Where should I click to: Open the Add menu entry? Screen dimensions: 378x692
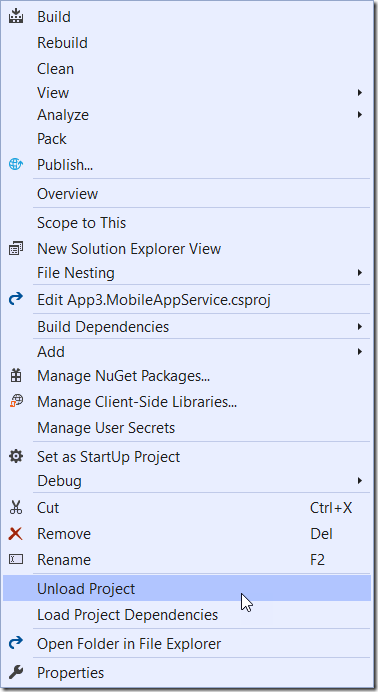[x=187, y=352]
